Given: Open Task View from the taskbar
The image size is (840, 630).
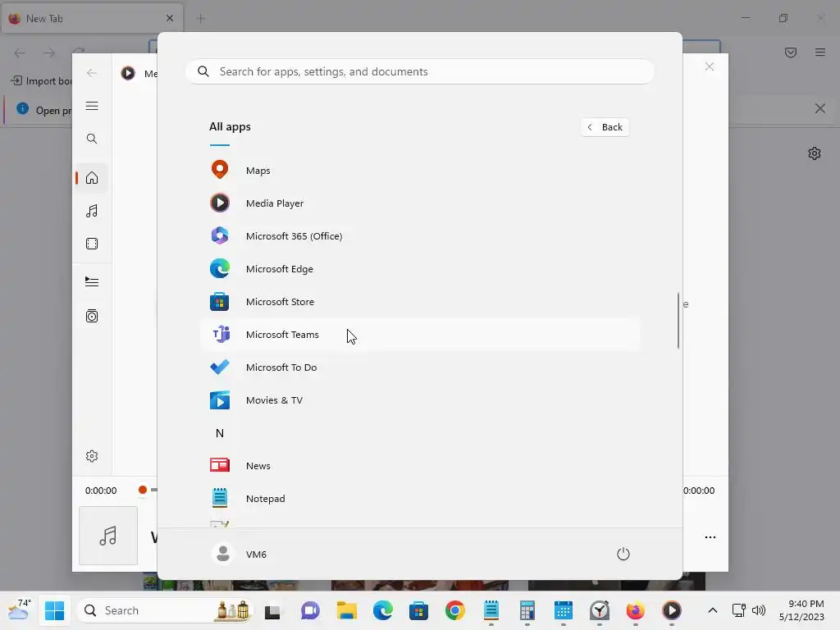Looking at the screenshot, I should 272,610.
